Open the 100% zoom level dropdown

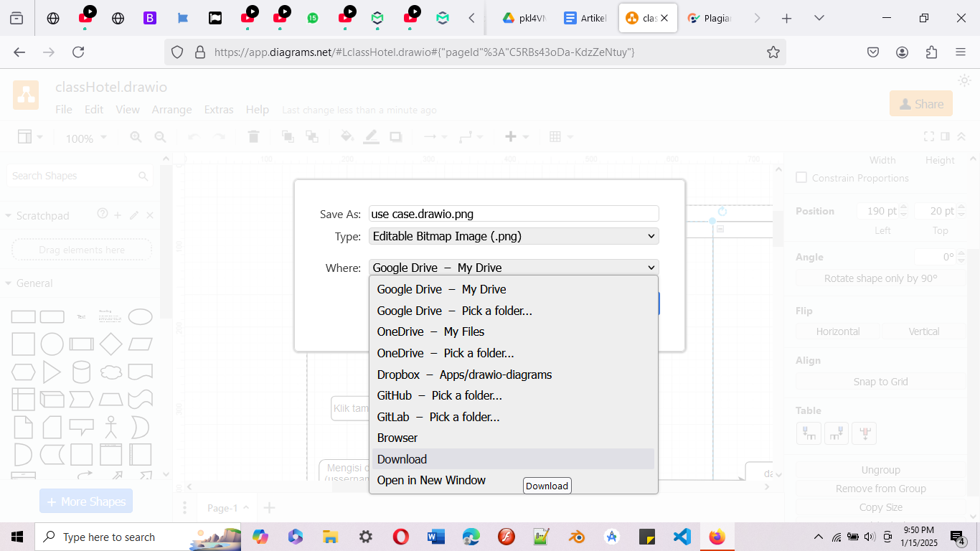(x=86, y=138)
